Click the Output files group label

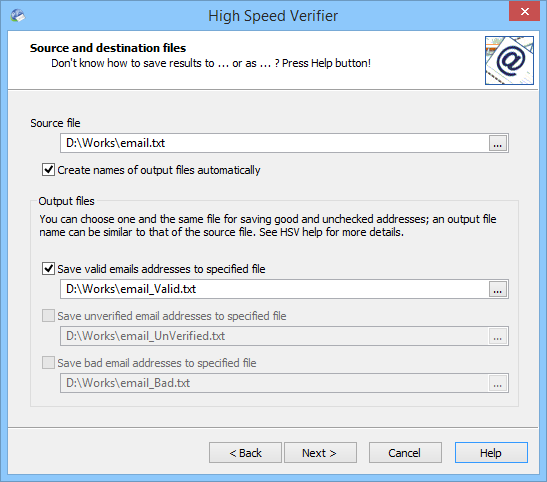[66, 201]
